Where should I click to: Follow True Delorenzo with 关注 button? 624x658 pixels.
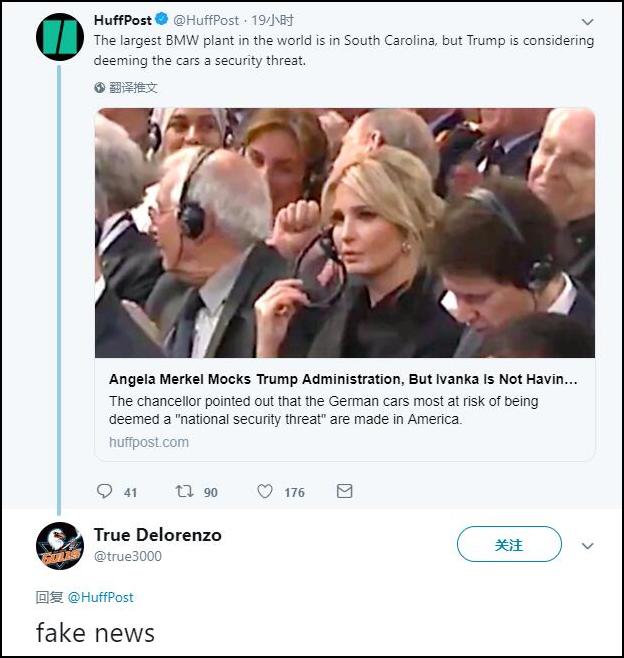509,545
